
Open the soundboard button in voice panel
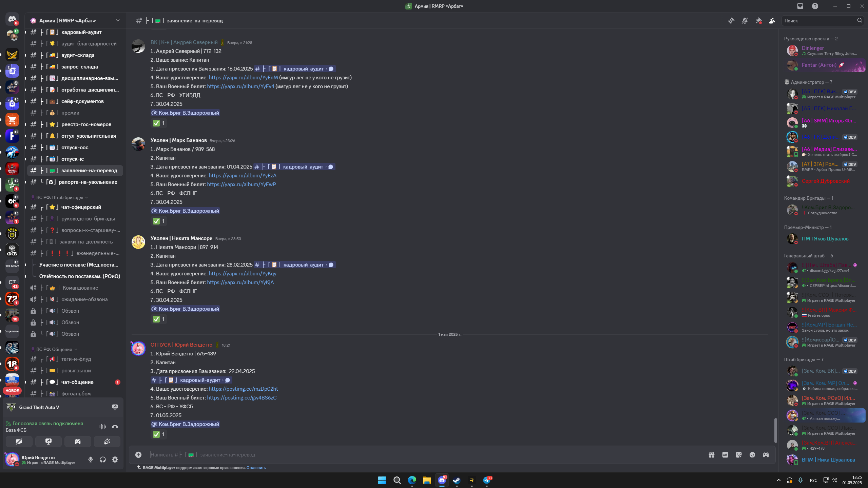click(107, 442)
